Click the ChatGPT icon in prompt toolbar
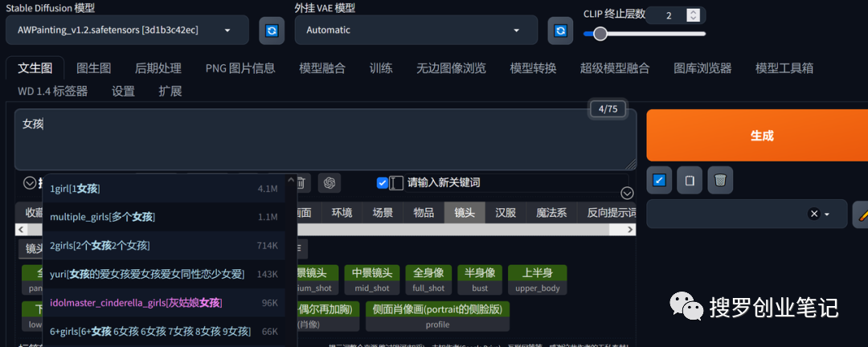This screenshot has height=347, width=868. [x=330, y=182]
